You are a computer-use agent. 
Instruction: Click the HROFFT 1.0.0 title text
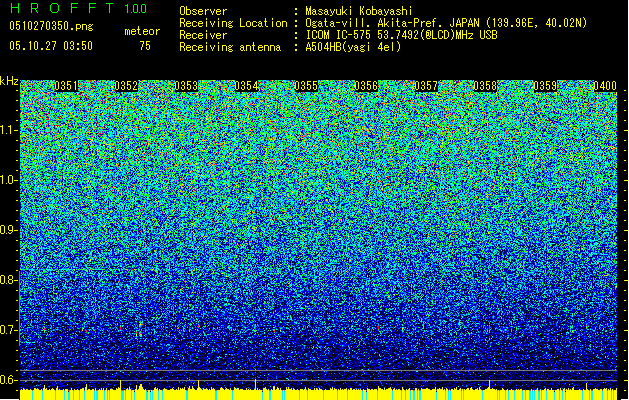tap(78, 8)
